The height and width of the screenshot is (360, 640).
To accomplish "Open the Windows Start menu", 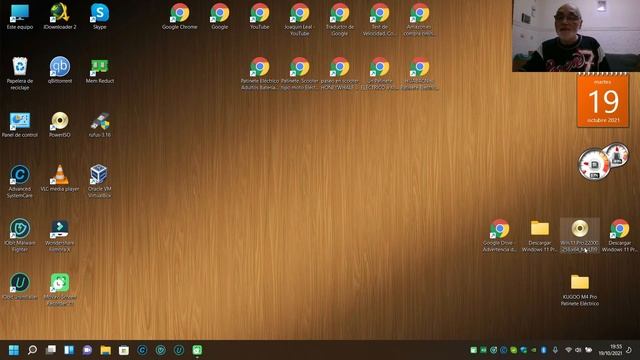I will pos(14,350).
